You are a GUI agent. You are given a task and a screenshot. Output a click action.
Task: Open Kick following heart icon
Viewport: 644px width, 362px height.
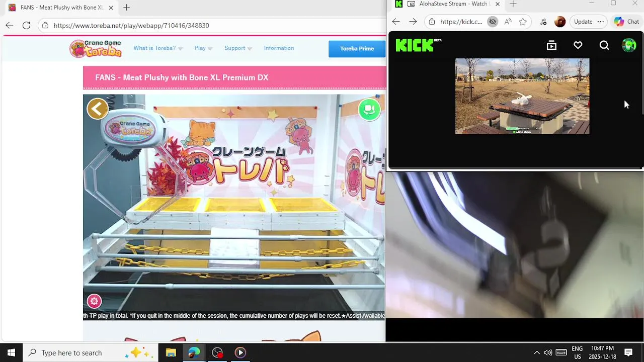click(578, 46)
